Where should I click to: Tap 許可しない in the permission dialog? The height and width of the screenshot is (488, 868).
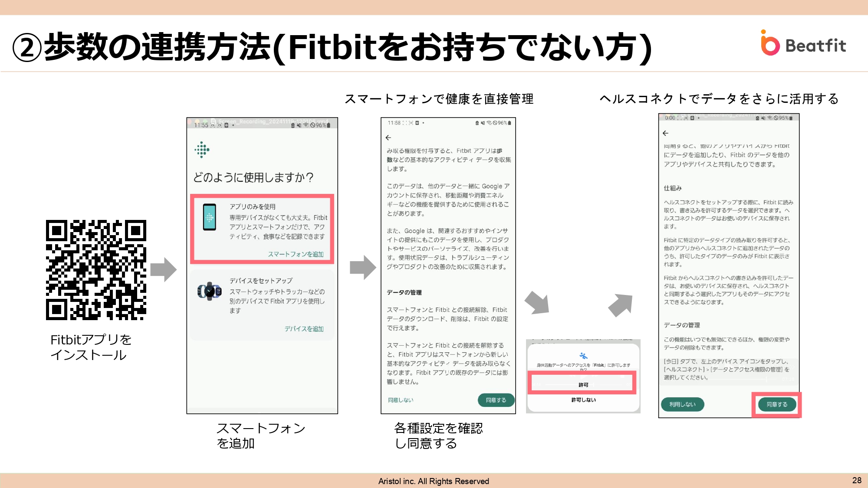[583, 400]
